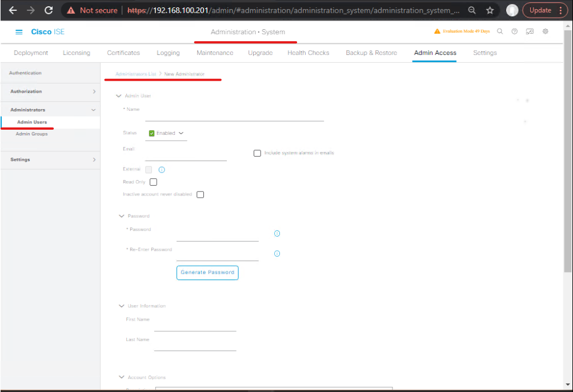Click the Not secure warning icon
Viewport: 573px width, 392px height.
pyautogui.click(x=71, y=11)
